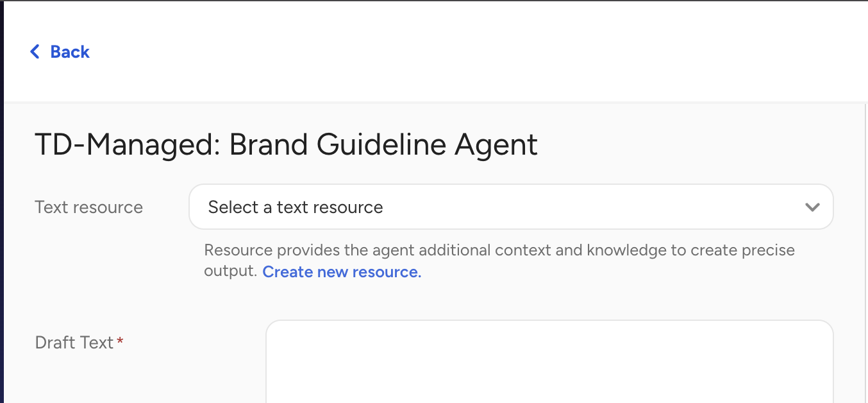The height and width of the screenshot is (403, 868).
Task: Click the red required asterisk by Draft Text
Action: point(120,342)
